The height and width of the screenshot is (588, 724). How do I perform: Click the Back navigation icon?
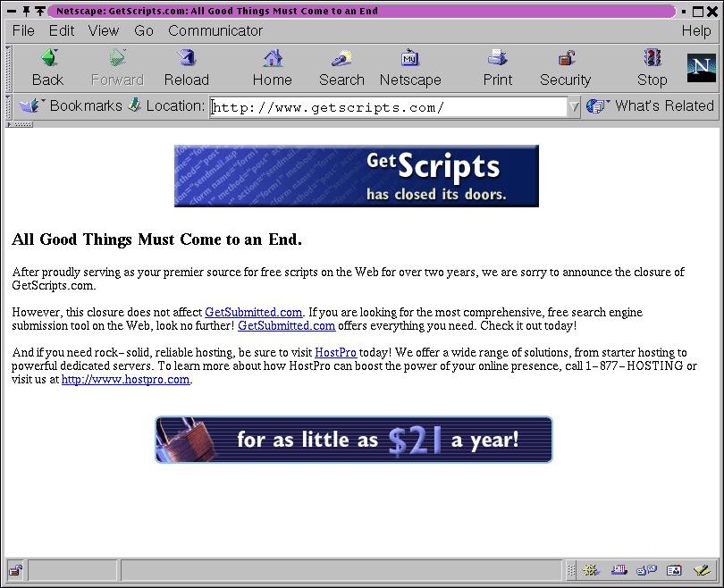(48, 59)
